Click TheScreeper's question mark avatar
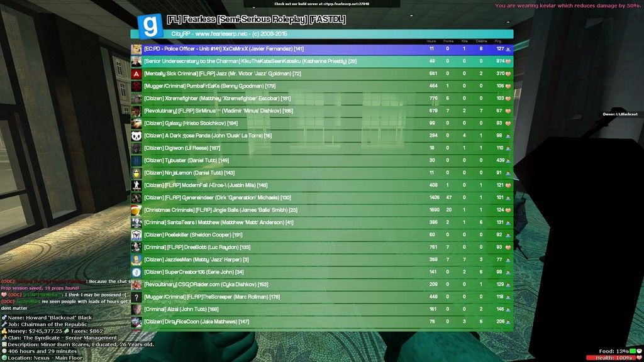The height and width of the screenshot is (362, 644). tap(136, 297)
